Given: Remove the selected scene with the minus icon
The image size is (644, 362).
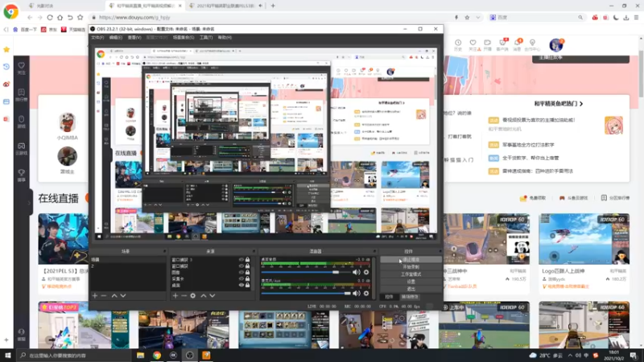Looking at the screenshot, I should tap(104, 295).
